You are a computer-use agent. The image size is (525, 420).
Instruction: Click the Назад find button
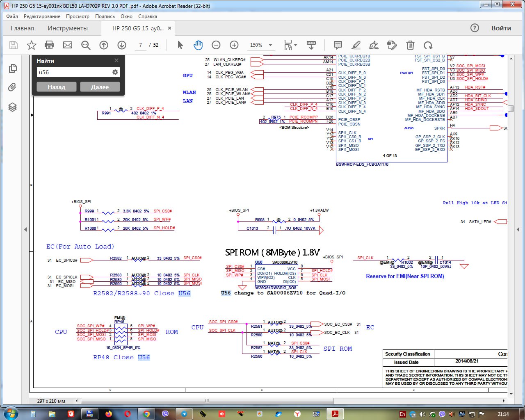coord(57,87)
